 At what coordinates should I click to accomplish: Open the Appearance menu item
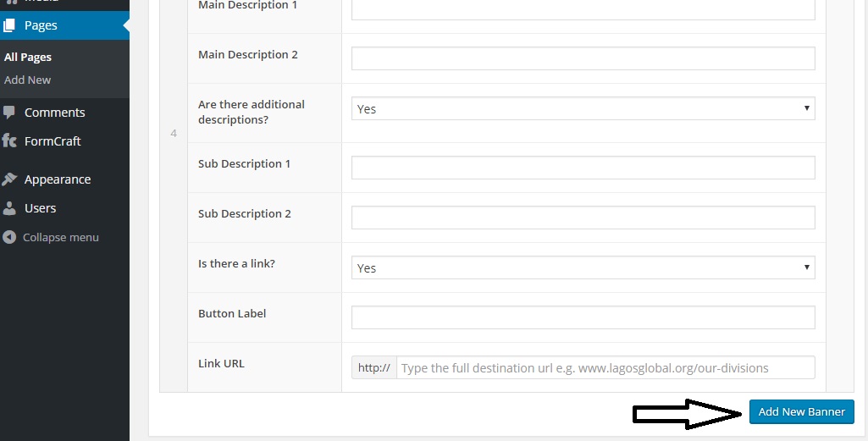pyautogui.click(x=58, y=179)
